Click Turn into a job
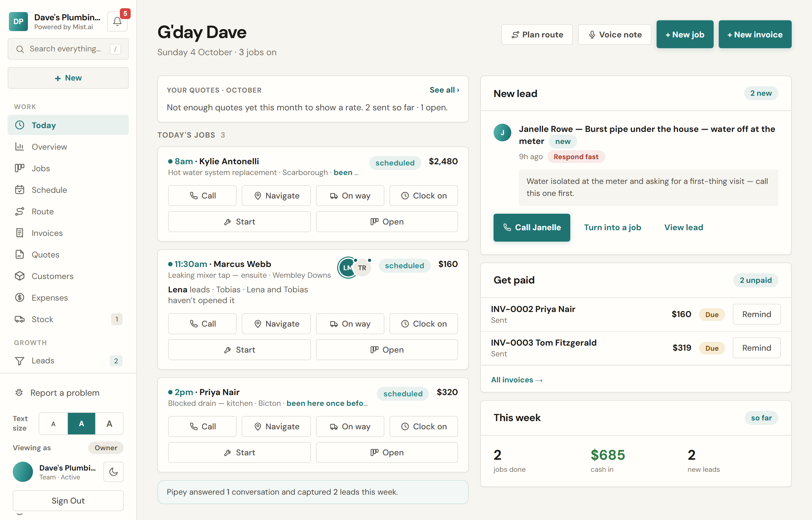The height and width of the screenshot is (520, 812). 612,228
